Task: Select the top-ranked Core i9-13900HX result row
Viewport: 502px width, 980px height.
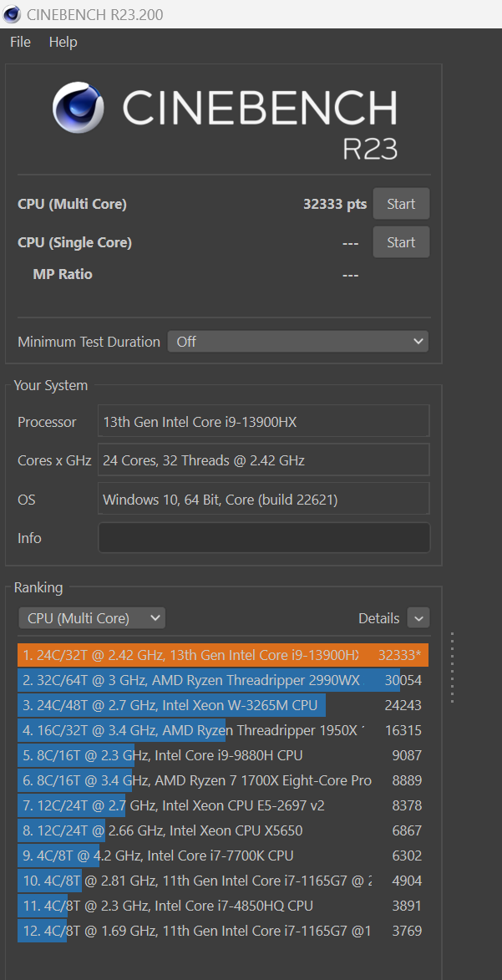Action: (222, 656)
